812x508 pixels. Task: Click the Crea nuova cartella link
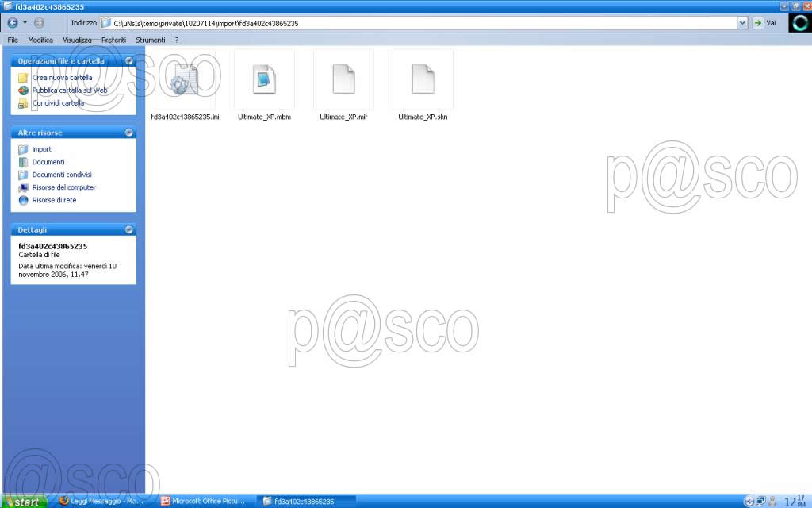[62, 77]
